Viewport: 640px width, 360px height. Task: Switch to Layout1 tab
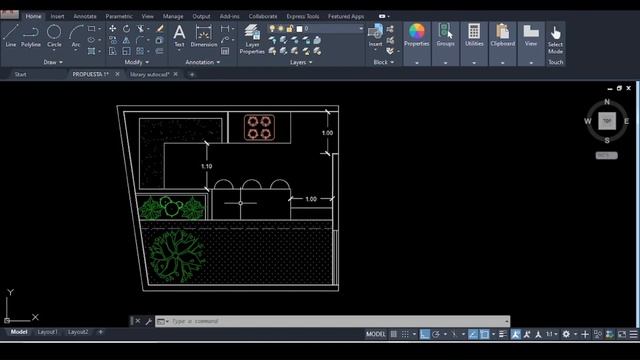(47, 332)
